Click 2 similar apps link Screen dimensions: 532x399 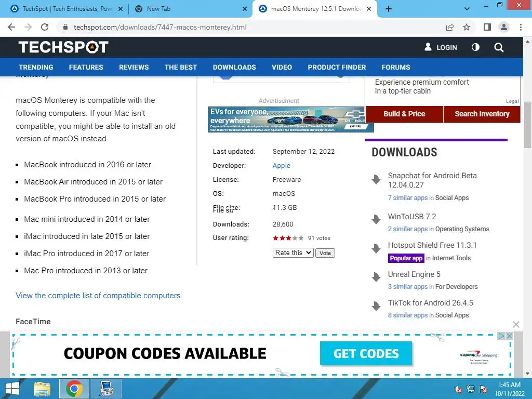(407, 229)
